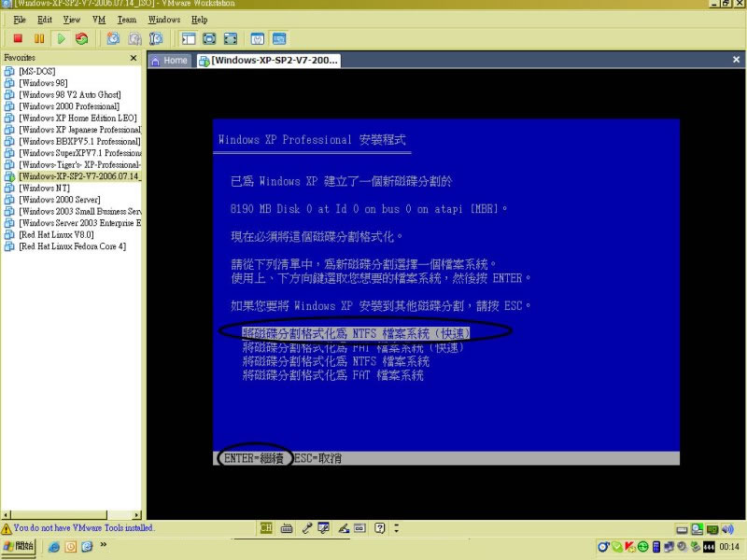Image resolution: width=747 pixels, height=560 pixels.
Task: Open the View menu
Action: [72, 20]
